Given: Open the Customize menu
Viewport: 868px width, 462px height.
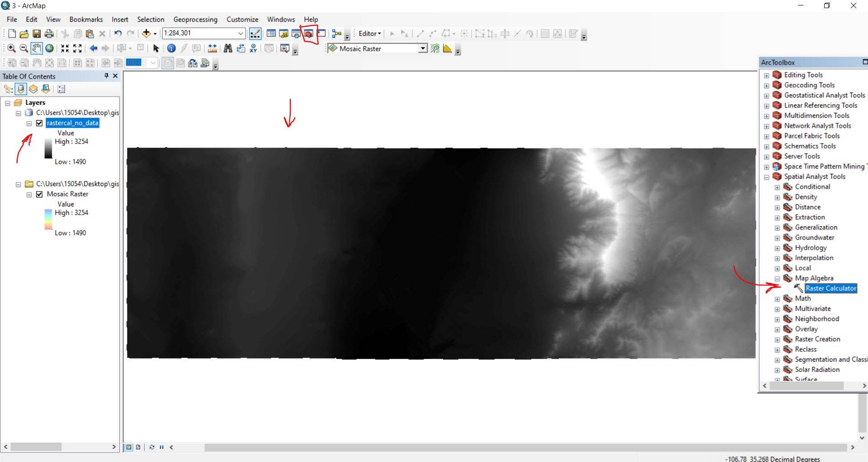Looking at the screenshot, I should [x=242, y=19].
